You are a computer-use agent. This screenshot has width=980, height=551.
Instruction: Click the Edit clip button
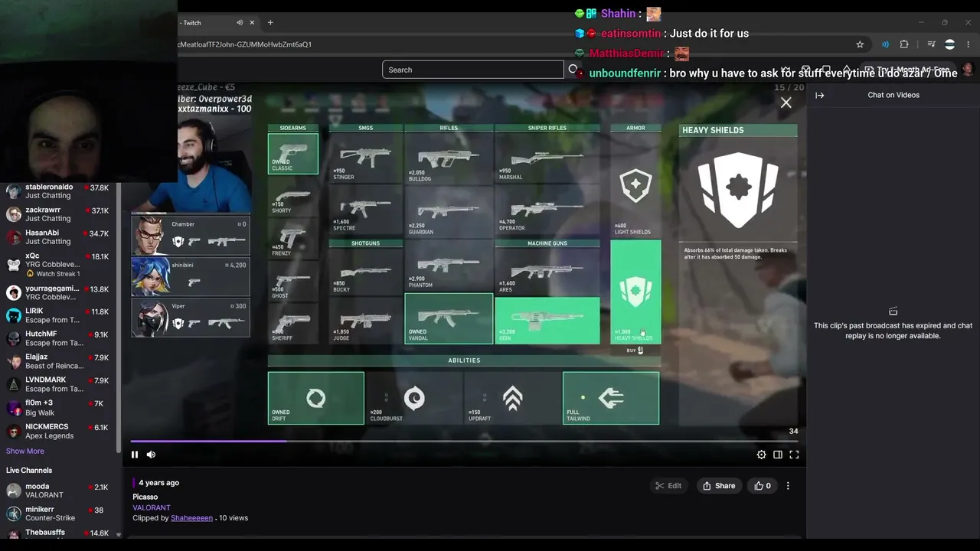pyautogui.click(x=668, y=485)
